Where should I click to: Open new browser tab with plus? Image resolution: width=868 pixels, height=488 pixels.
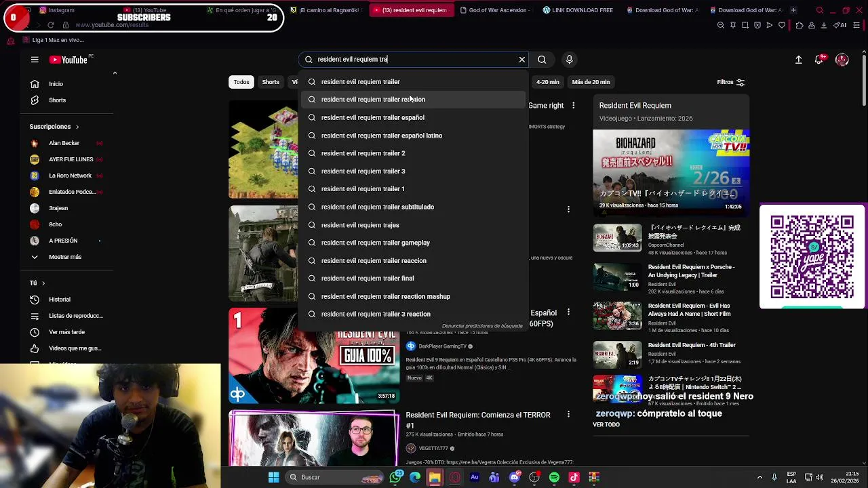click(793, 10)
